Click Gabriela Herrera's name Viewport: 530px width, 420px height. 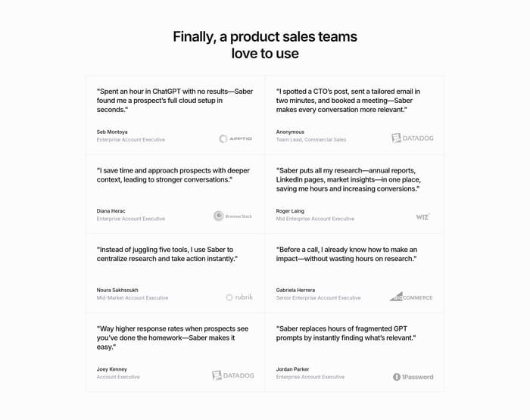(x=295, y=290)
